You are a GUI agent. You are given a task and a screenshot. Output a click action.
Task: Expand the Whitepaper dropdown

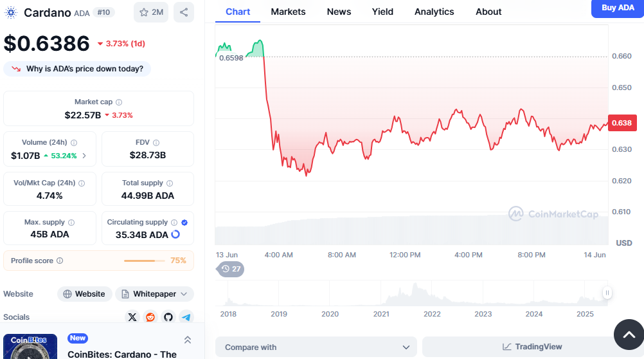(154, 294)
